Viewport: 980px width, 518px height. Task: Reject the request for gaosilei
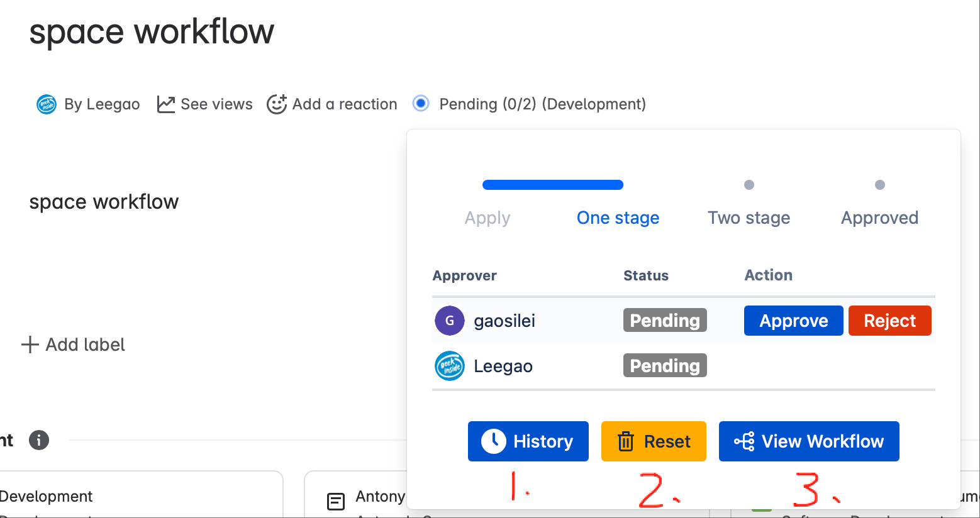pos(889,321)
